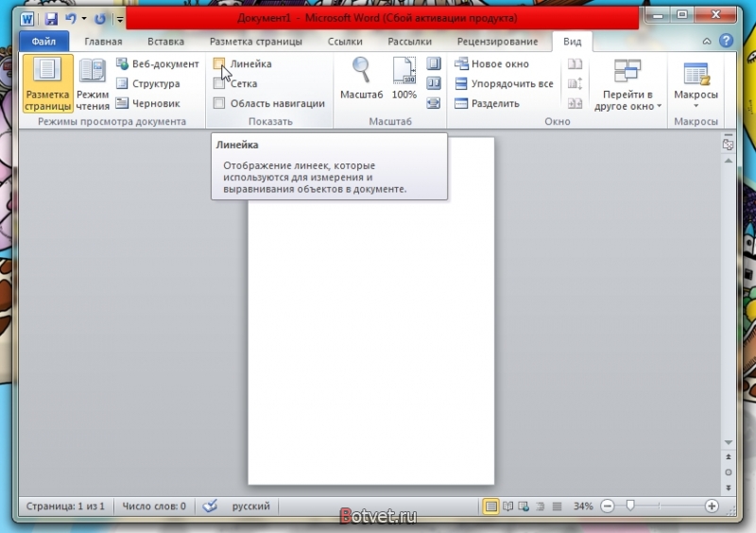Select Full Screen Reading status bar icon
756x533 pixels.
507,506
